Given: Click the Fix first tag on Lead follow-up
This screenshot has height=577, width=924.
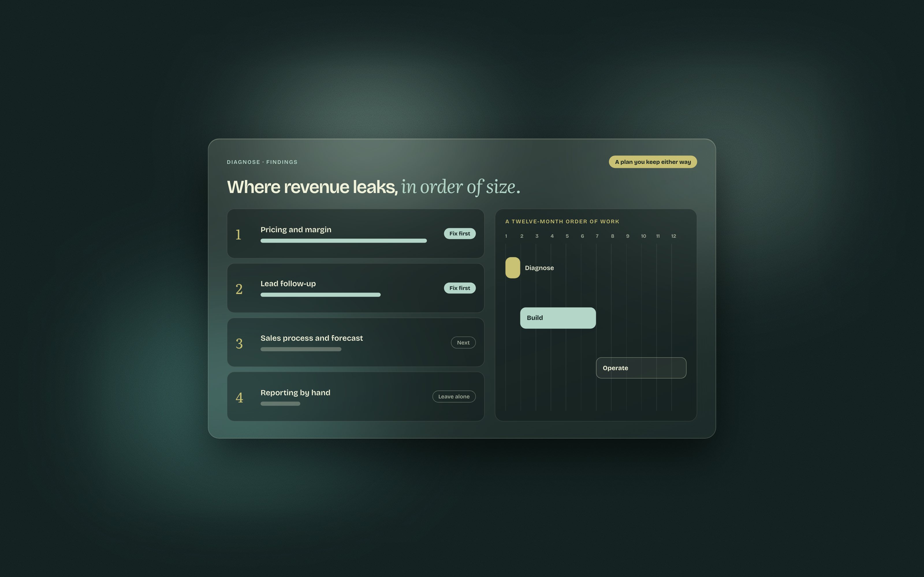Looking at the screenshot, I should pos(459,288).
